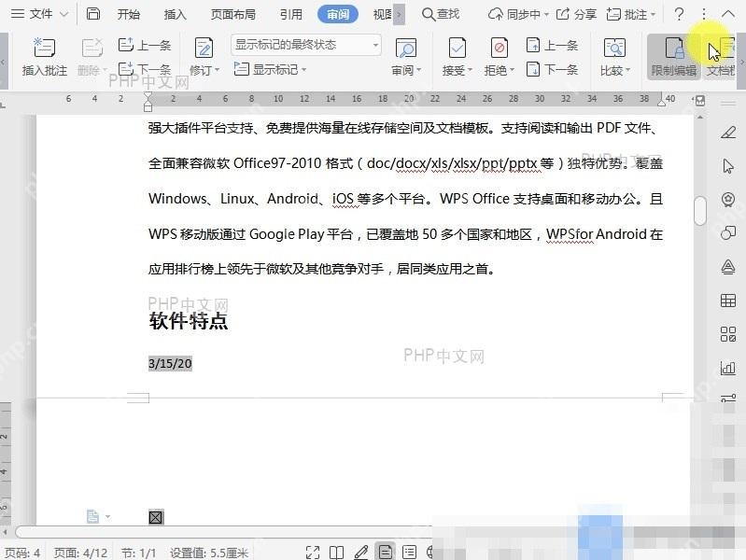The width and height of the screenshot is (746, 560).
Task: Open the table icon in right sidebar
Action: pyautogui.click(x=728, y=301)
